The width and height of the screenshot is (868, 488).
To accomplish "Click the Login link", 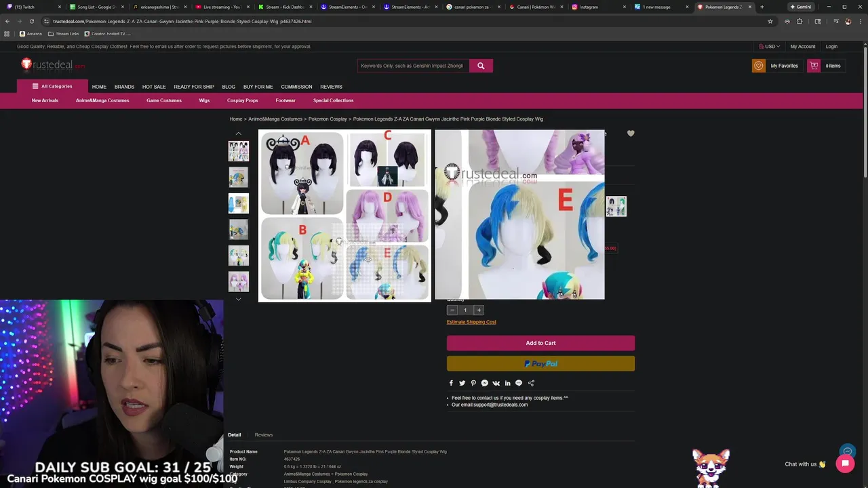I will [831, 46].
